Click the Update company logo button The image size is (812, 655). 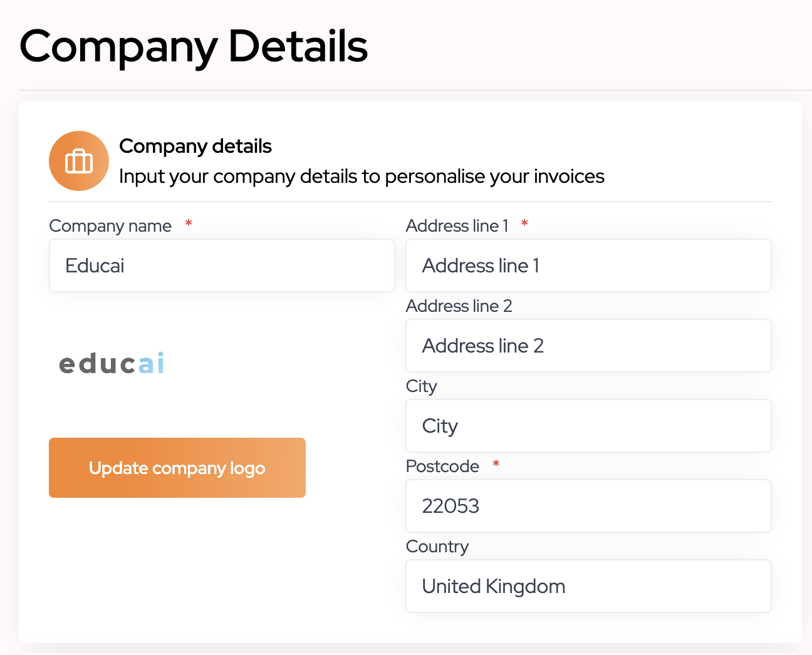[x=177, y=468]
